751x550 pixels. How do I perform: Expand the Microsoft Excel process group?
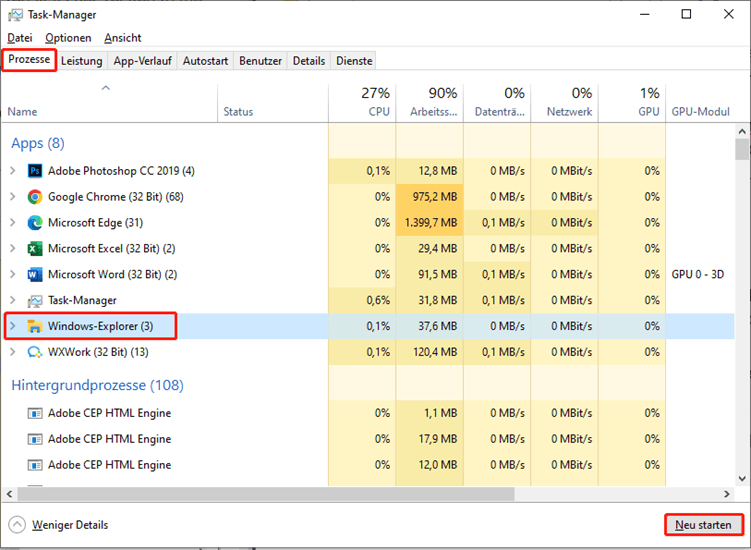tap(13, 248)
